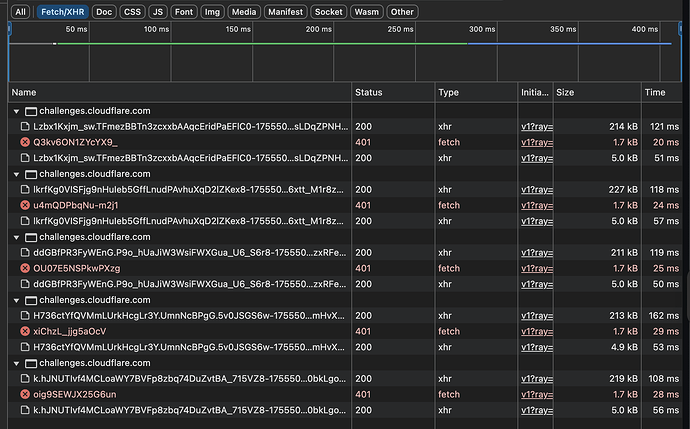Click the frame icon of third cloudflare group
This screenshot has height=429, width=690.
(x=31, y=238)
